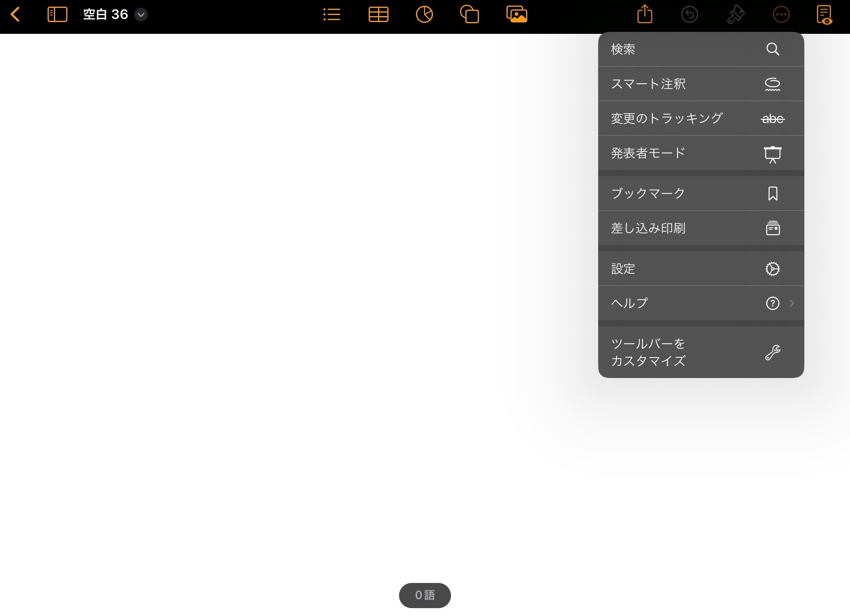Open the shapes insert icon
Screen dimensions: 850x616
point(469,15)
